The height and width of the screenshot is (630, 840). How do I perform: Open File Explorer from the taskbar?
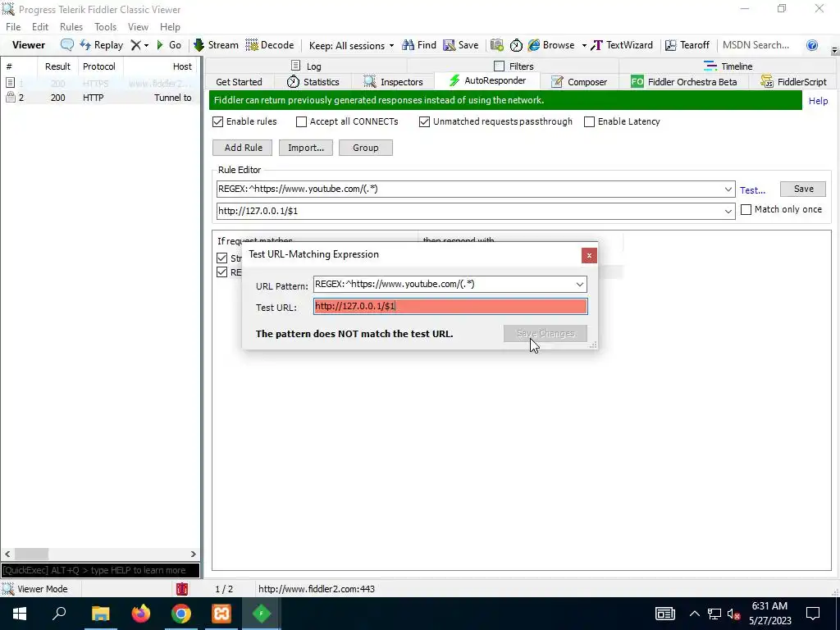(100, 614)
